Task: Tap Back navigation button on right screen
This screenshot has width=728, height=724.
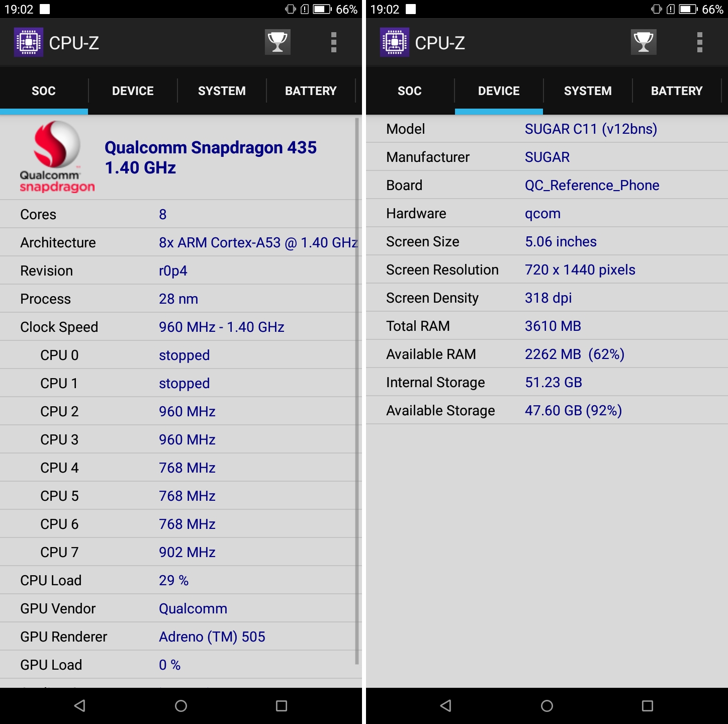Action: (445, 706)
